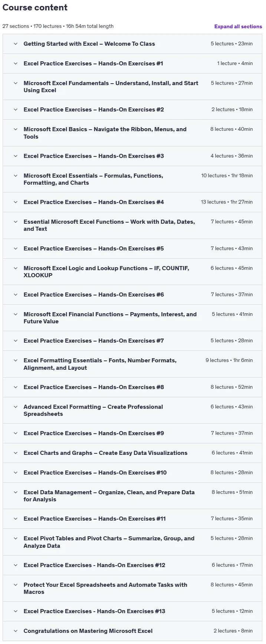Expand Pivot Tables and Pivot Charts chevron
The width and height of the screenshot is (266, 644).
tap(16, 538)
